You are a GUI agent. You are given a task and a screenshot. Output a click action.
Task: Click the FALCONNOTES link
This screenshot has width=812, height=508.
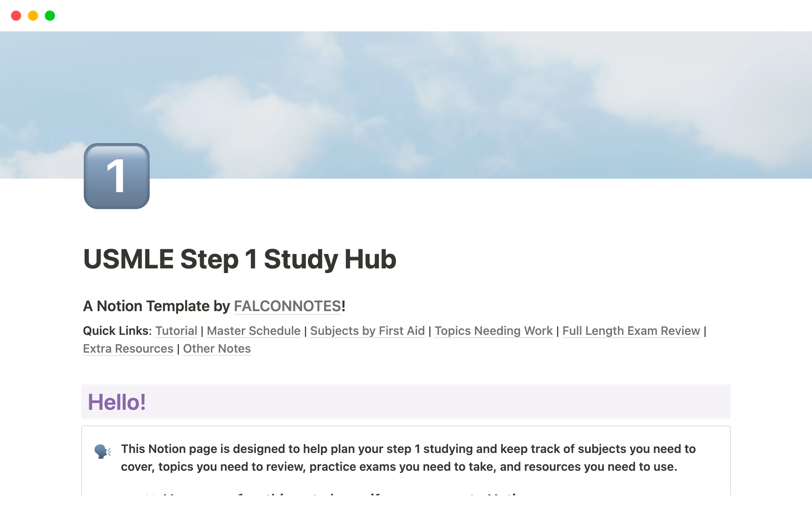pyautogui.click(x=288, y=306)
